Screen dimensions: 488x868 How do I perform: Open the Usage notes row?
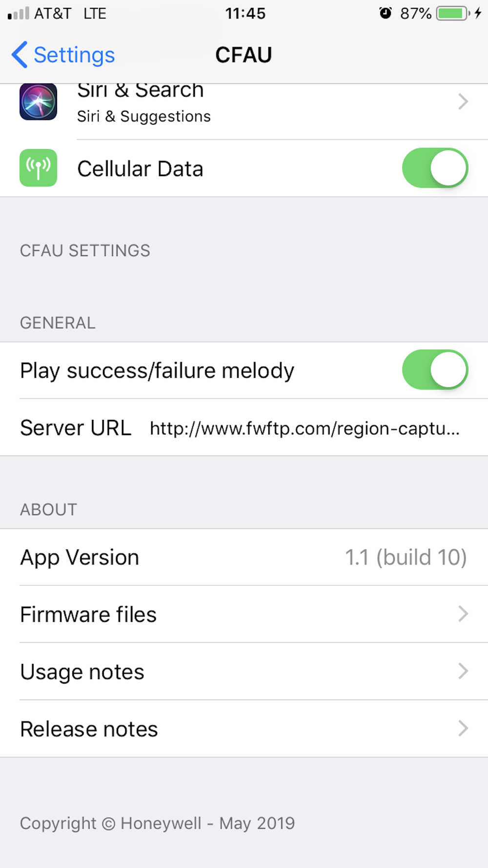[x=244, y=671]
